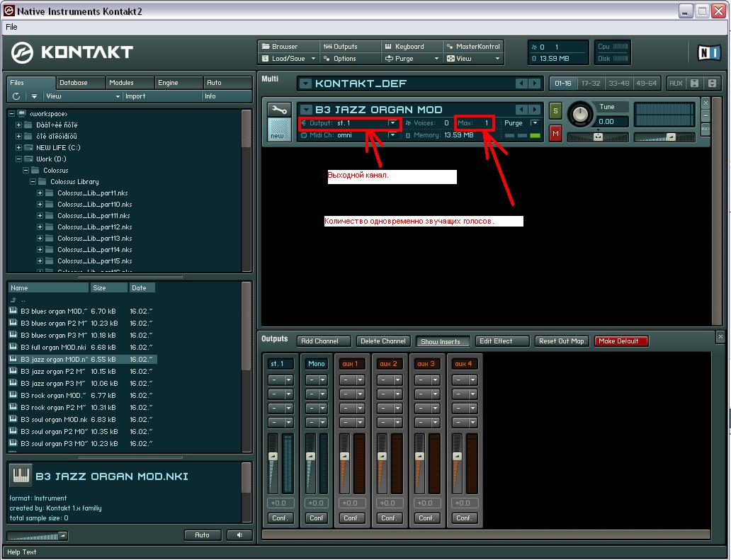
Task: Switch to the Modules tab
Action: point(129,82)
